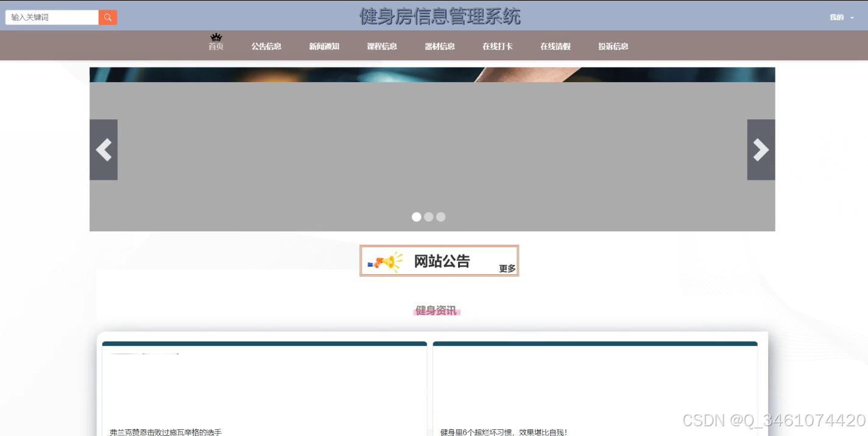Advance to next carousel slide arrow
The width and height of the screenshot is (868, 436).
761,150
